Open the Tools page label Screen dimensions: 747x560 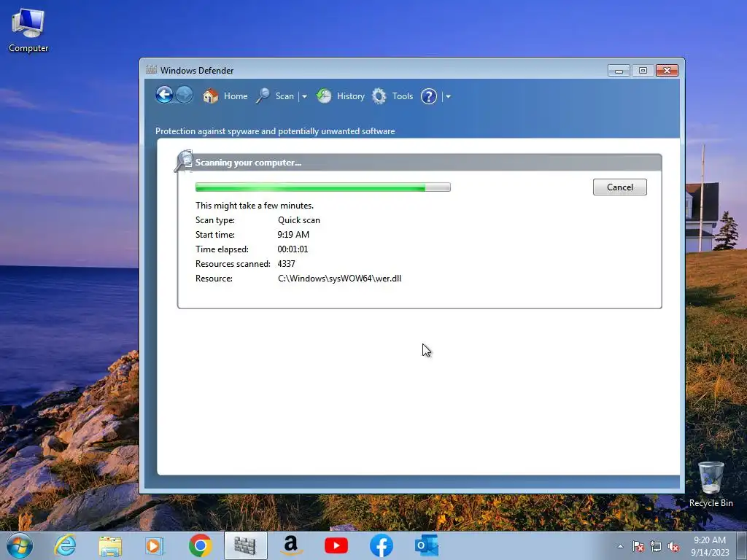(403, 96)
